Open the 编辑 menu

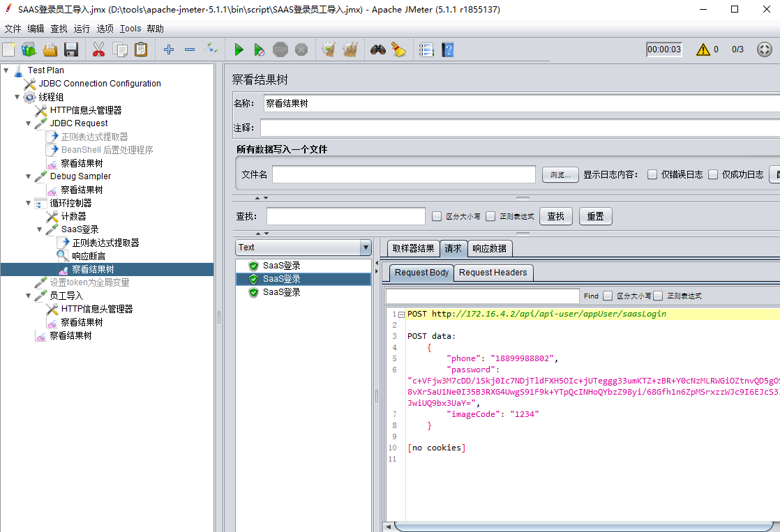coord(36,29)
